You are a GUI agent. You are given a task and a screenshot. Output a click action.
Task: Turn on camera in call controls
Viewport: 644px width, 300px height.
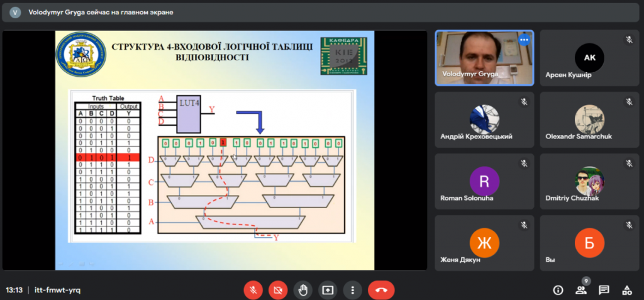[278, 290]
